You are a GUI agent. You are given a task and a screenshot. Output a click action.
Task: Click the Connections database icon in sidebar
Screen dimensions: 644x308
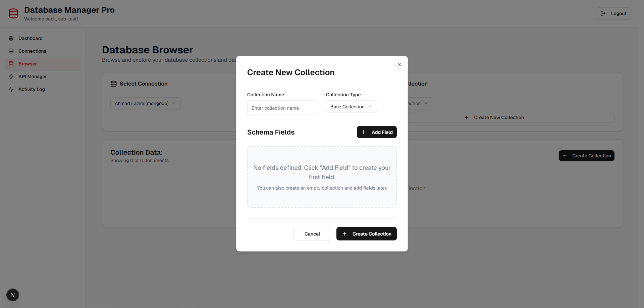pos(11,51)
